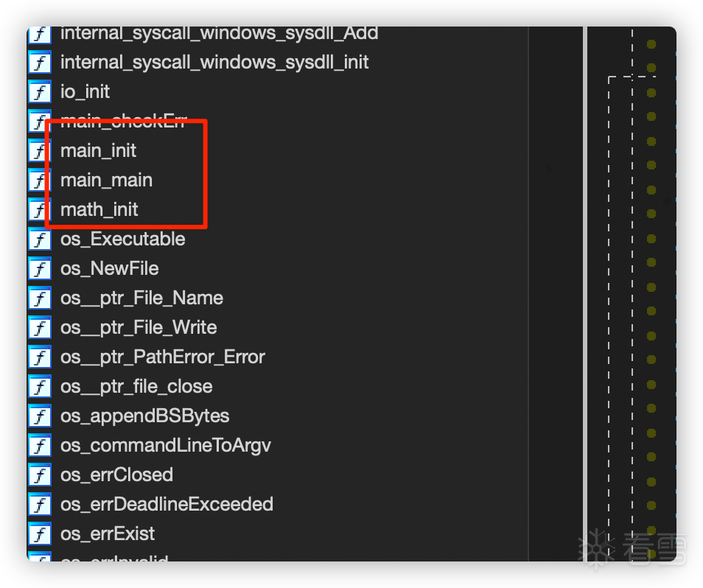
Task: Click the function icon next to math_init
Action: [x=39, y=210]
